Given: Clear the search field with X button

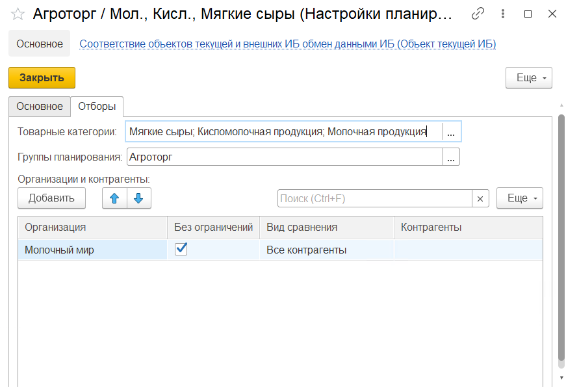Looking at the screenshot, I should click(480, 198).
